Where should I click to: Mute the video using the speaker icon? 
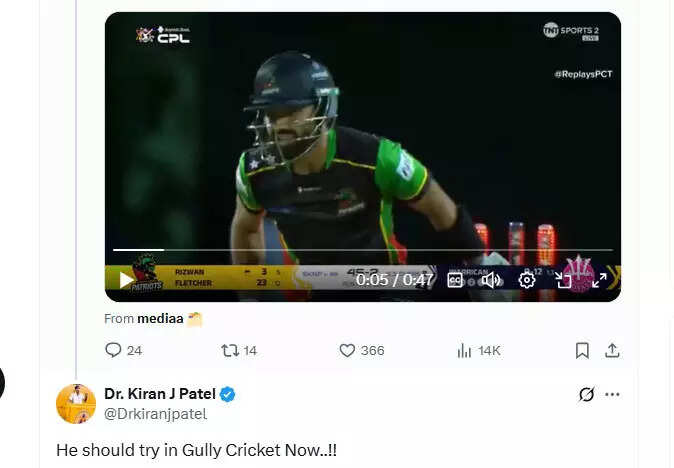[x=491, y=280]
